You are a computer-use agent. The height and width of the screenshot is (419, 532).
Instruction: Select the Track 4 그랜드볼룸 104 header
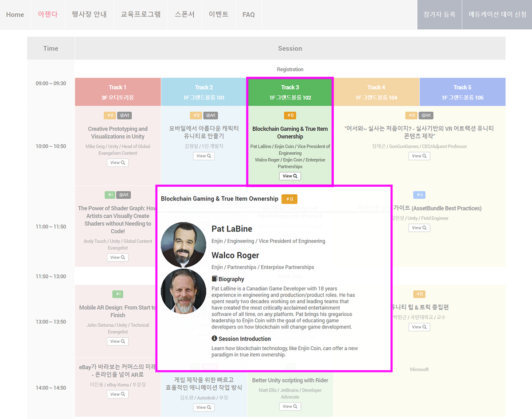376,92
